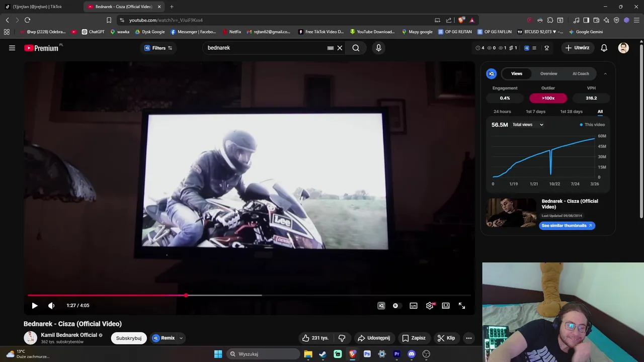644x362 pixels.
Task: Open the vidIQ video thumbnail
Action: click(511, 213)
